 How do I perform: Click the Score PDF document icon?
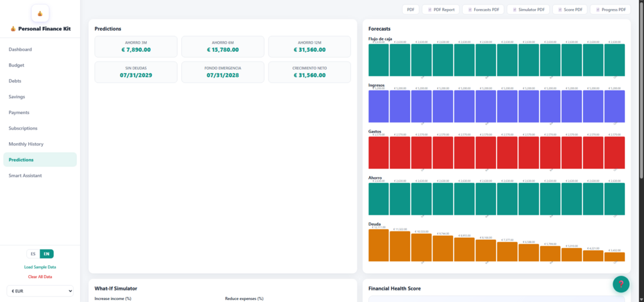tap(560, 10)
